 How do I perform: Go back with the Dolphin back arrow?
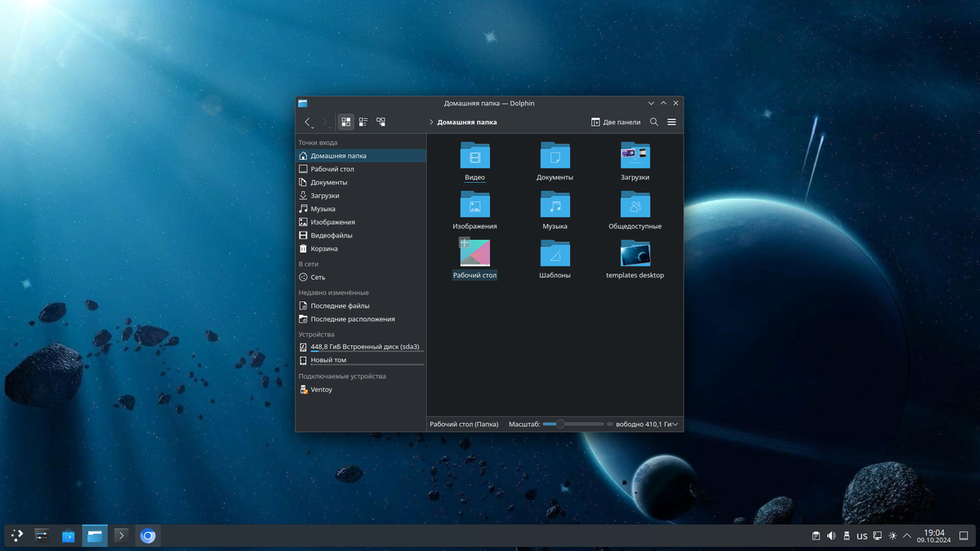point(308,122)
